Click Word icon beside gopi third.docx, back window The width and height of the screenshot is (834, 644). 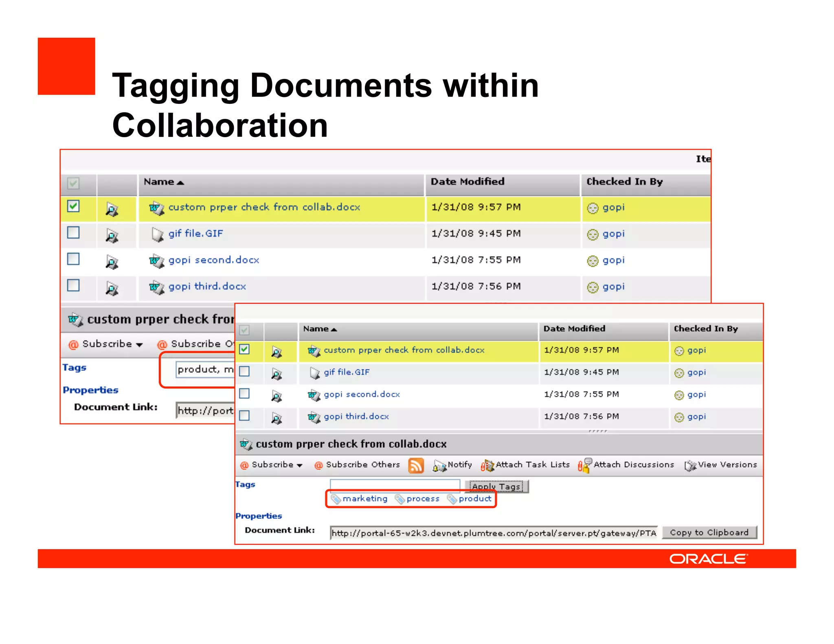[x=156, y=287]
